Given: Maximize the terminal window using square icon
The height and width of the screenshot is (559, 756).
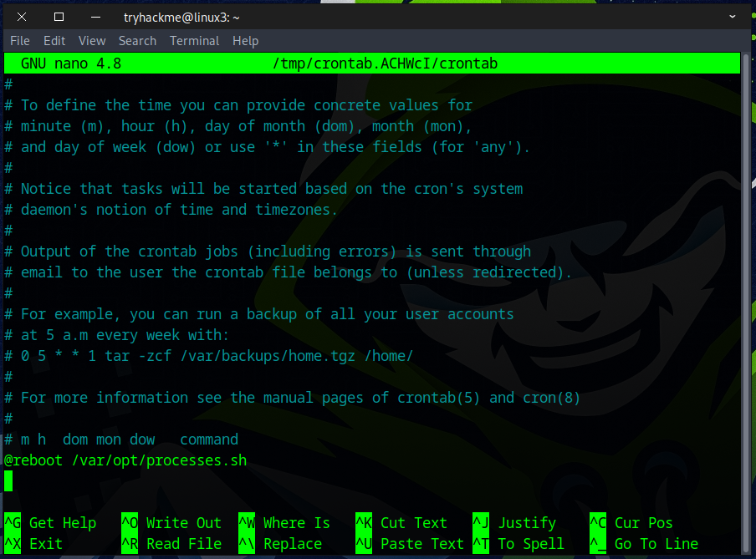Looking at the screenshot, I should (59, 17).
